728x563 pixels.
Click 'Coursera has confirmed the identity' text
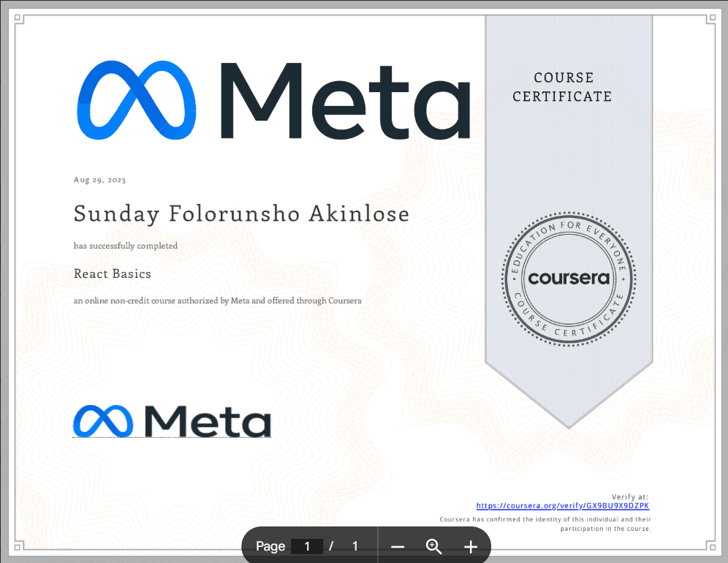545,524
